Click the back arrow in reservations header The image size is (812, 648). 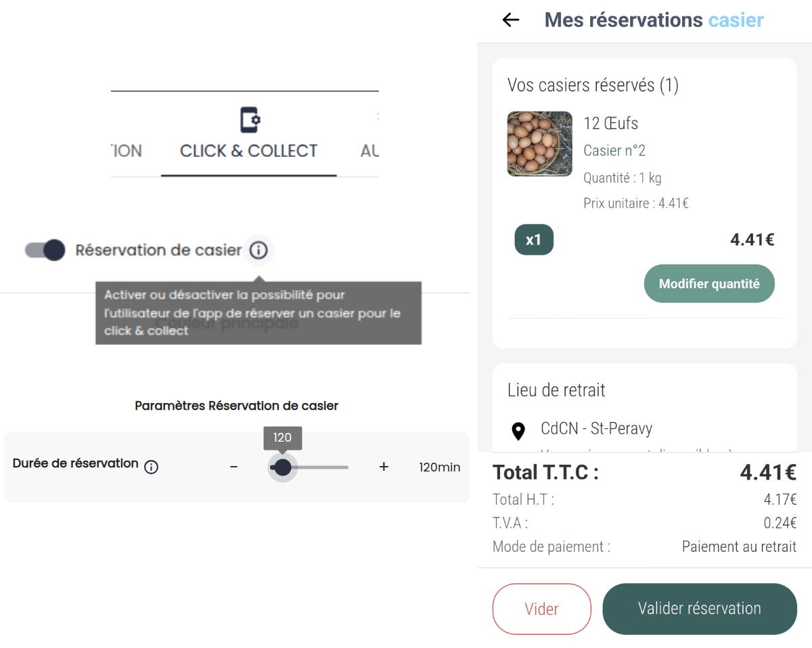click(511, 20)
